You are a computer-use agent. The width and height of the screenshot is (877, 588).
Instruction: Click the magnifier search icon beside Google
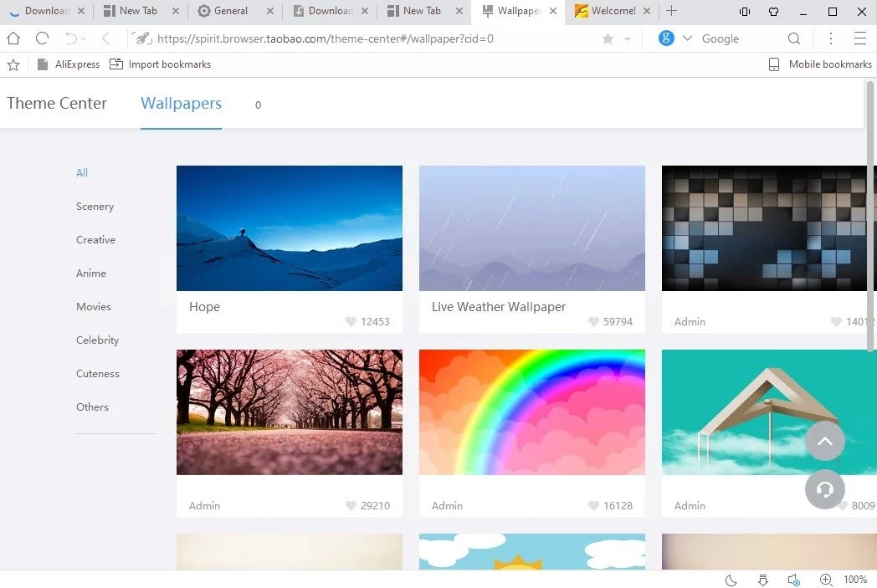(x=794, y=38)
